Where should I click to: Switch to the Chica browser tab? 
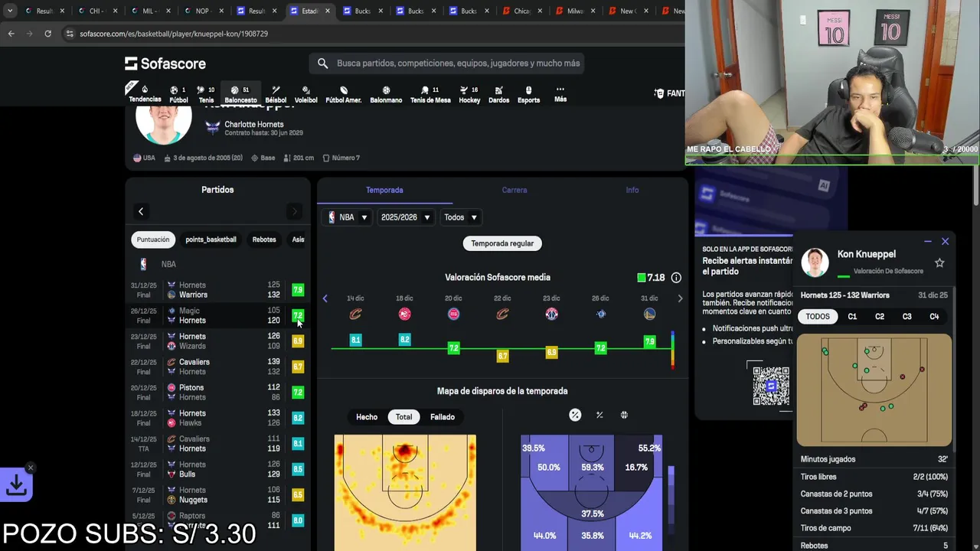[x=521, y=11]
